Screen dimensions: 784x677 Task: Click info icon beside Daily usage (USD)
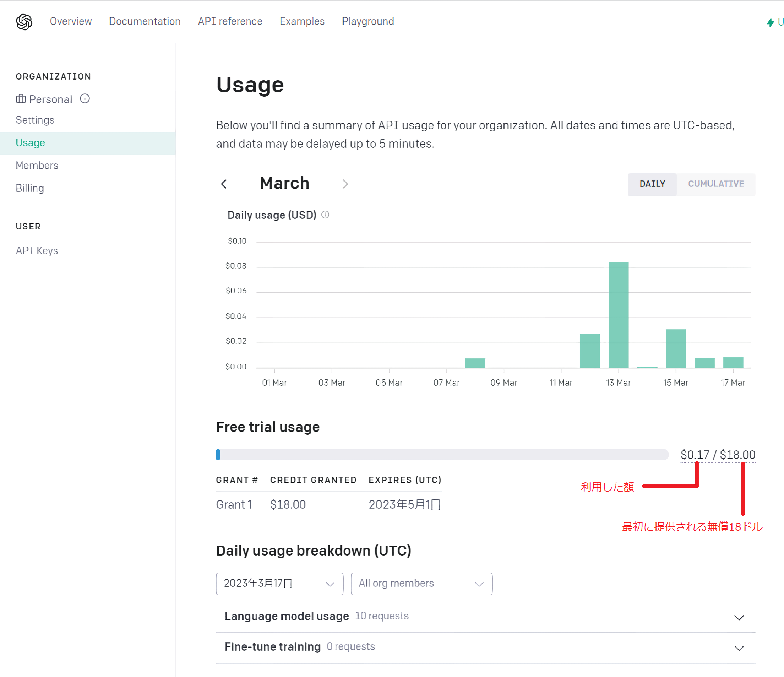coord(325,215)
